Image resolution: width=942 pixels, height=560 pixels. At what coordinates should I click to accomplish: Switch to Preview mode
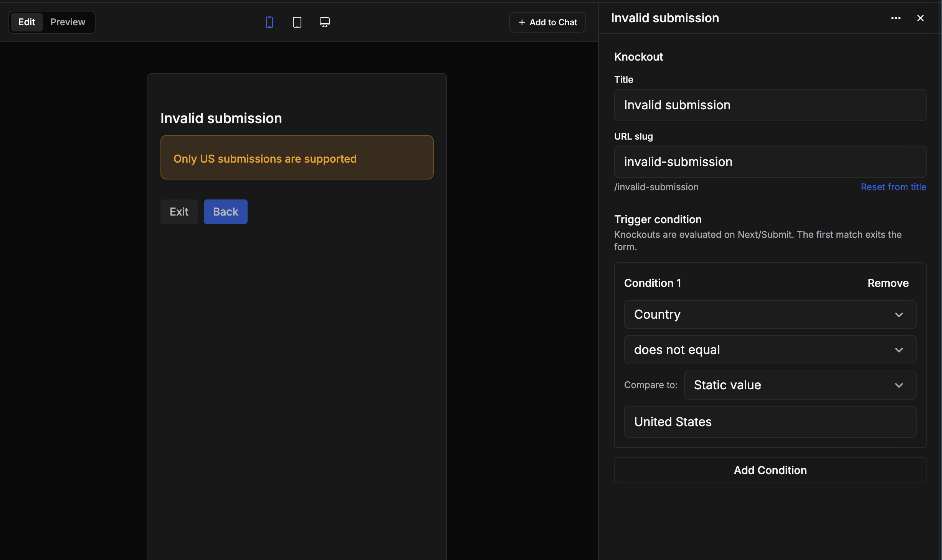[x=68, y=22]
